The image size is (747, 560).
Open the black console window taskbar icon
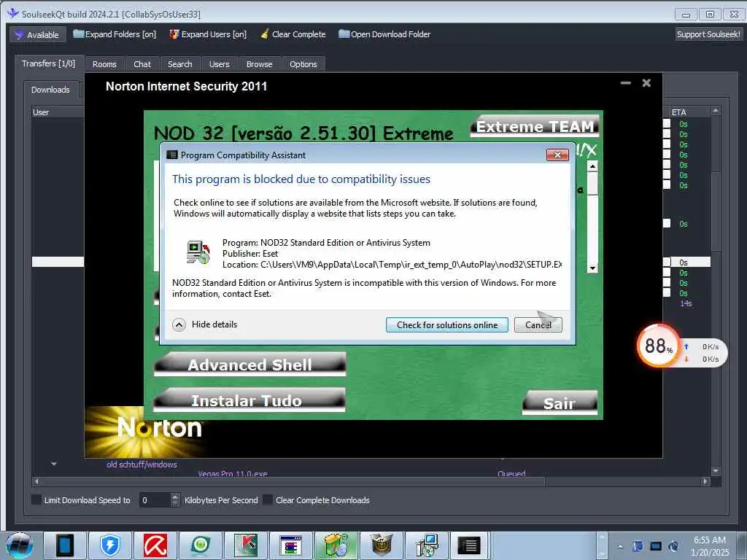point(469,545)
